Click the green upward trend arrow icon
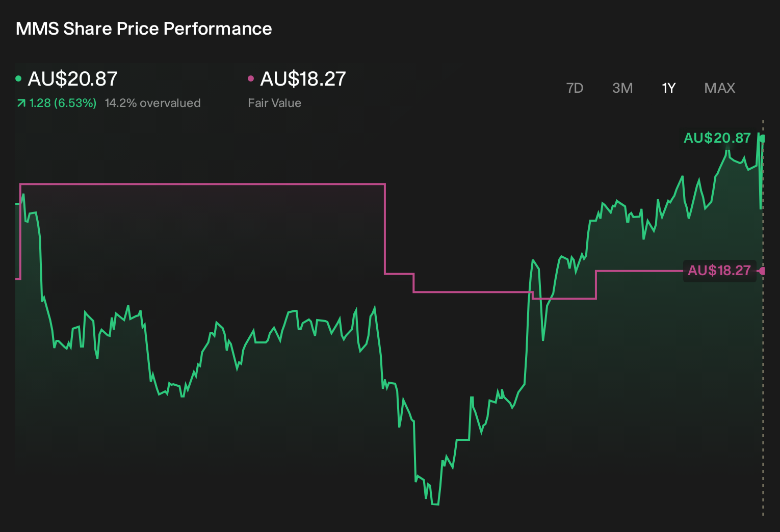This screenshot has width=780, height=532. click(21, 103)
